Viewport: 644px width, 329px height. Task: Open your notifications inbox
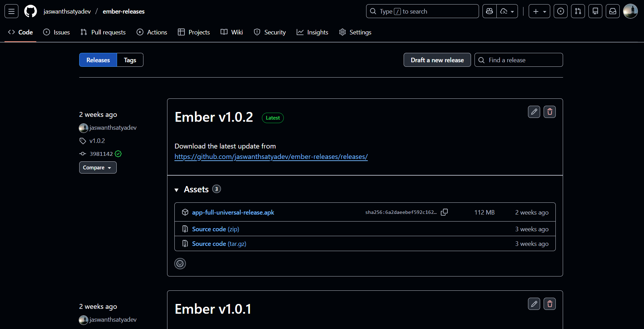click(x=612, y=11)
